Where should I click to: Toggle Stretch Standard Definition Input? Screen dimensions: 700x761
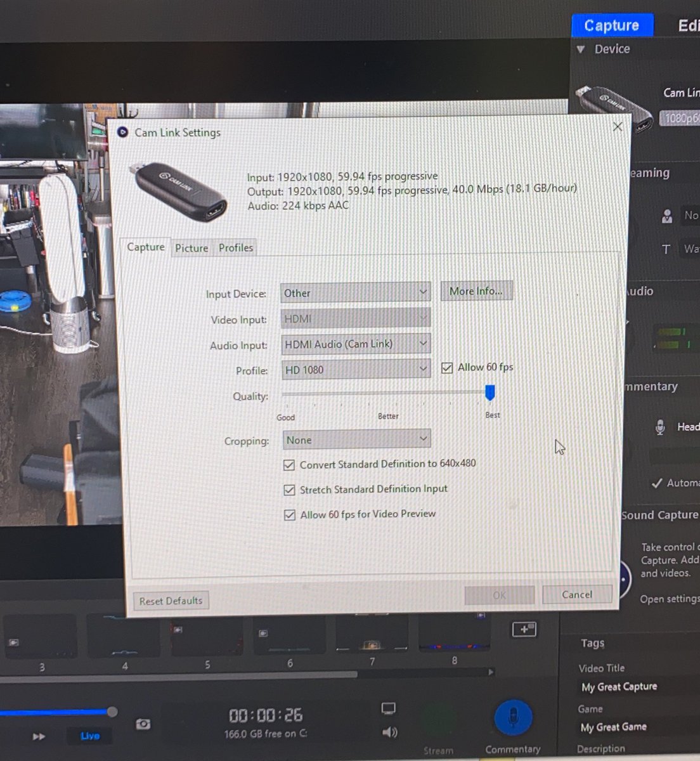[289, 490]
